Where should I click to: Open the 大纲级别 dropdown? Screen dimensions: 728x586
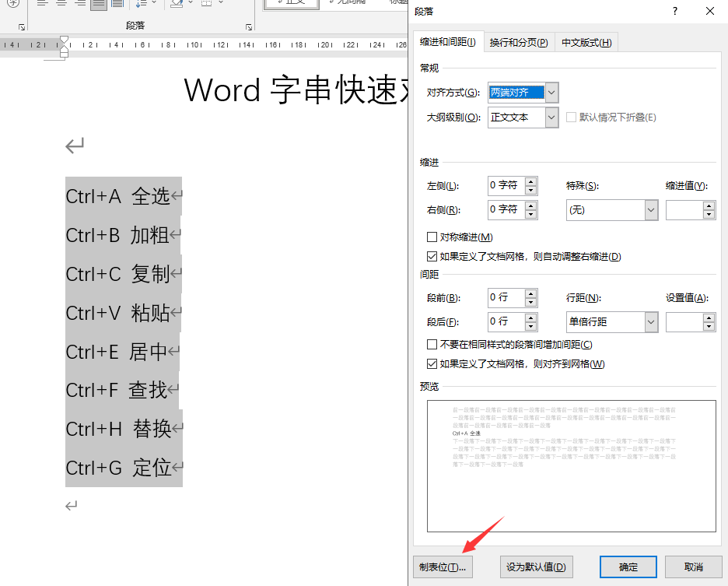click(x=551, y=117)
